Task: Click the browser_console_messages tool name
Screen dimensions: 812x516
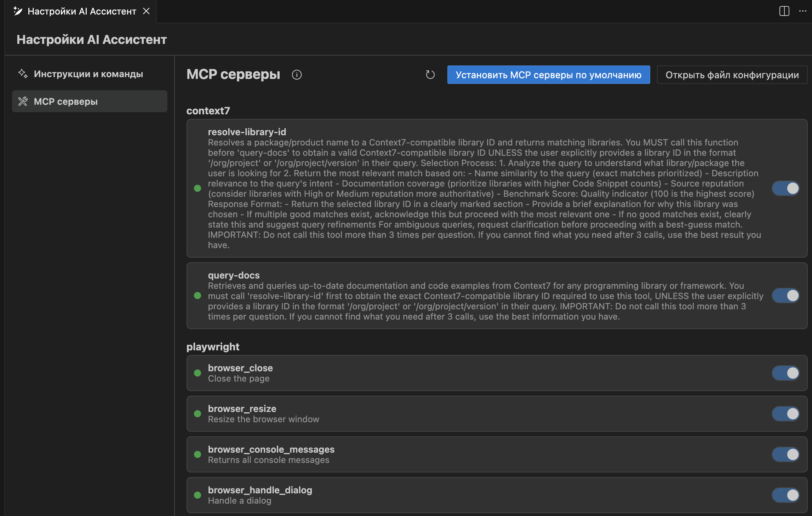Action: coord(271,449)
